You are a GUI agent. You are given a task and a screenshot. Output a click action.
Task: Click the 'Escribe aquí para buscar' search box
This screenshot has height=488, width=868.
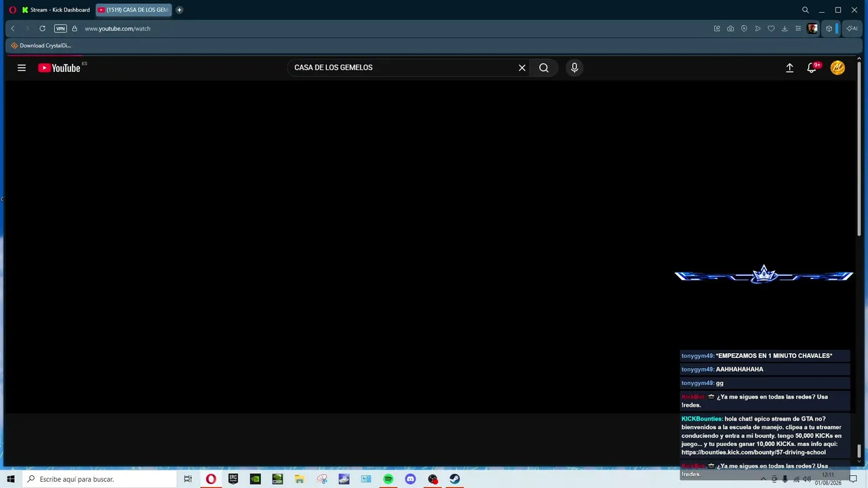(99, 479)
